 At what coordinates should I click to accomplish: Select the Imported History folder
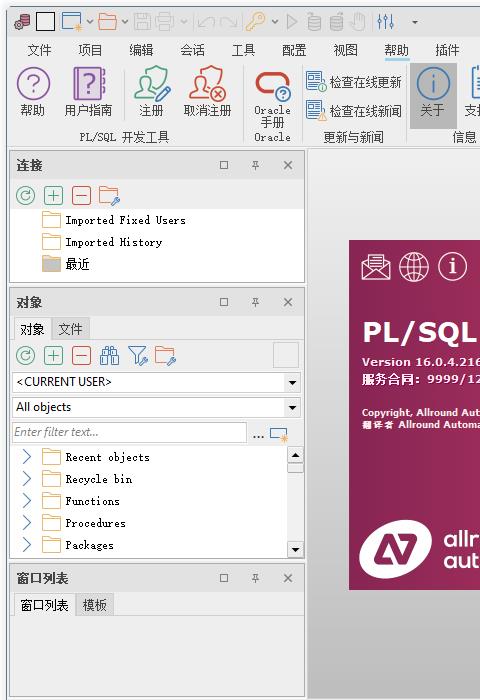[x=113, y=242]
